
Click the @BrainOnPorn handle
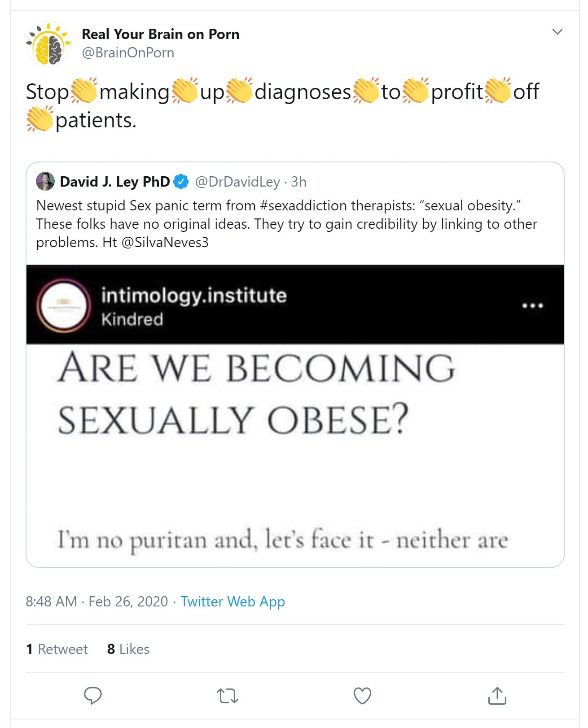pyautogui.click(x=128, y=53)
